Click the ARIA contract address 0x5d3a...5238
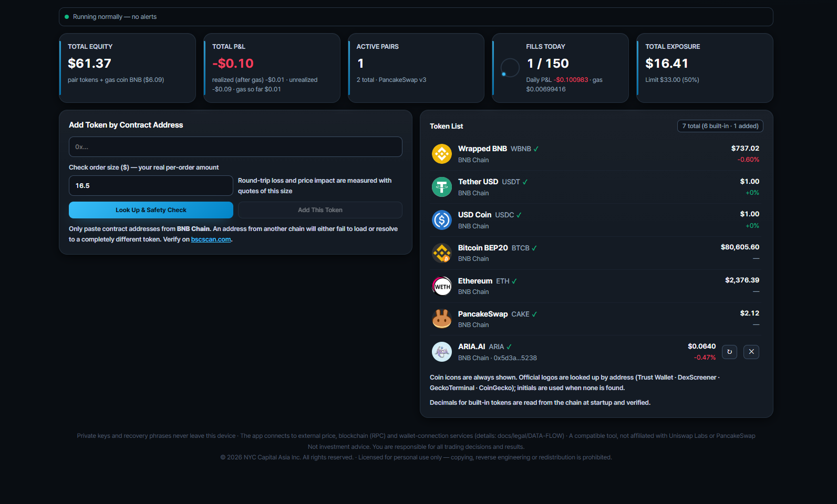This screenshot has width=837, height=504. (515, 358)
